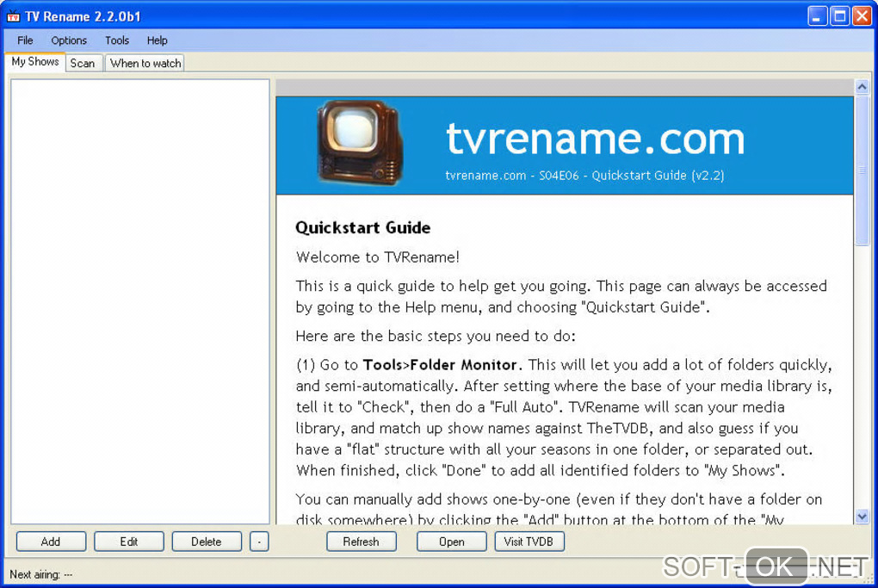Click the bold Tools>Folder Monitor text
The width and height of the screenshot is (878, 588).
coord(442,364)
